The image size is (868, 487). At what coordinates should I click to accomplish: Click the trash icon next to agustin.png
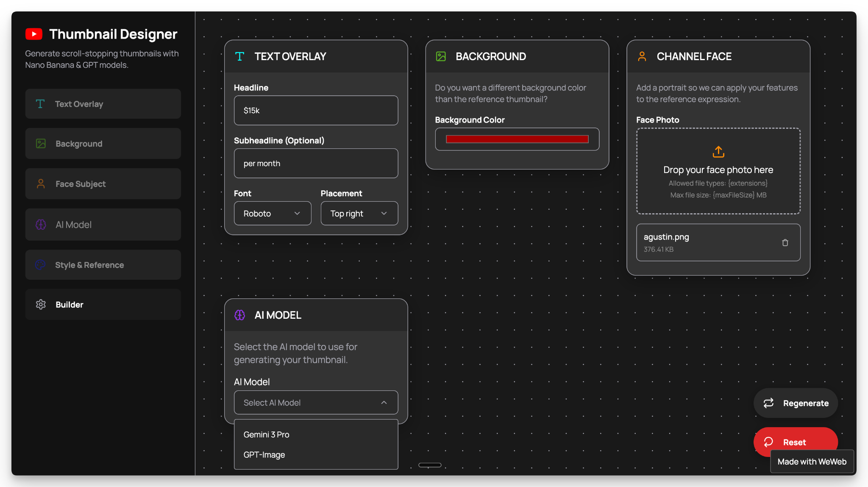tap(785, 242)
